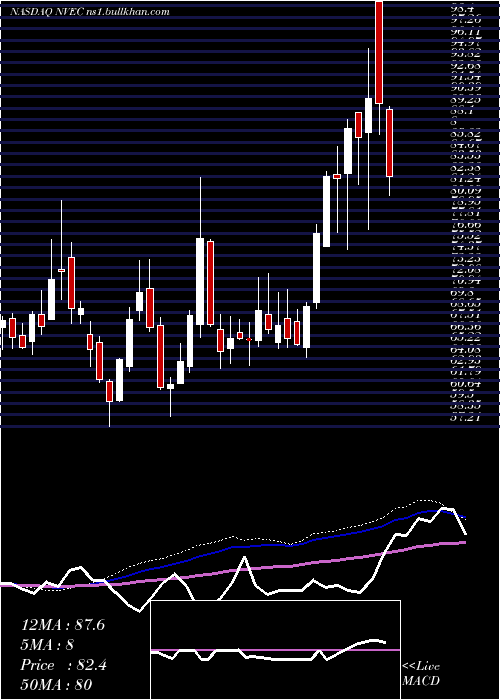The width and height of the screenshot is (500, 700).
Task: Click the <<Live MACD label
Action: click(x=421, y=673)
